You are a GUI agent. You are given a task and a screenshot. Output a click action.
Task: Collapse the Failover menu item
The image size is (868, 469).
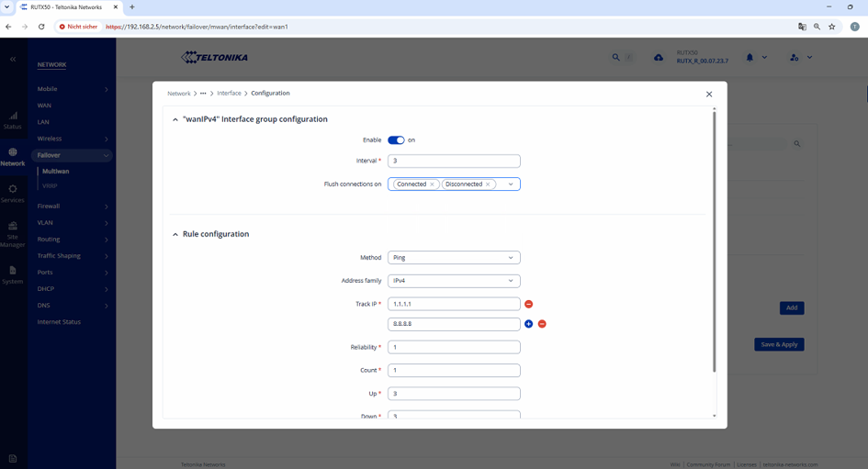tap(72, 155)
